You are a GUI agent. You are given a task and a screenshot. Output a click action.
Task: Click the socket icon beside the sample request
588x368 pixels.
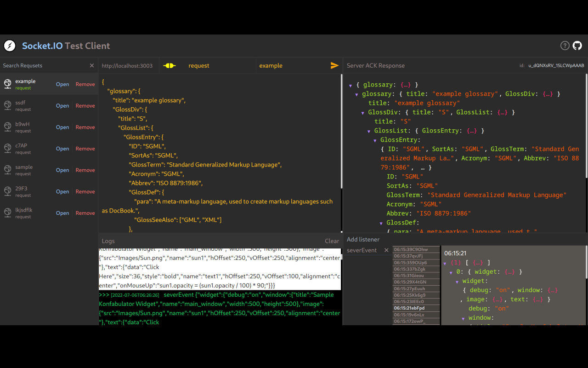(x=8, y=170)
